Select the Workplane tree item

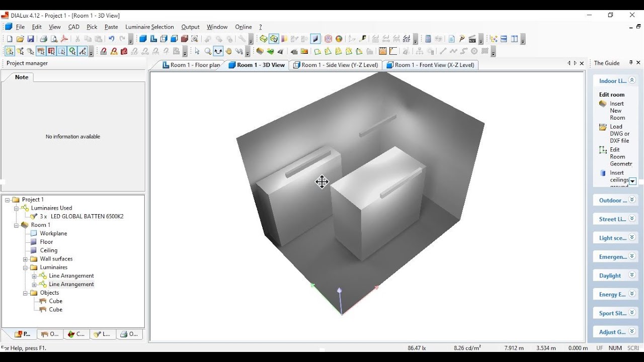[x=53, y=234]
